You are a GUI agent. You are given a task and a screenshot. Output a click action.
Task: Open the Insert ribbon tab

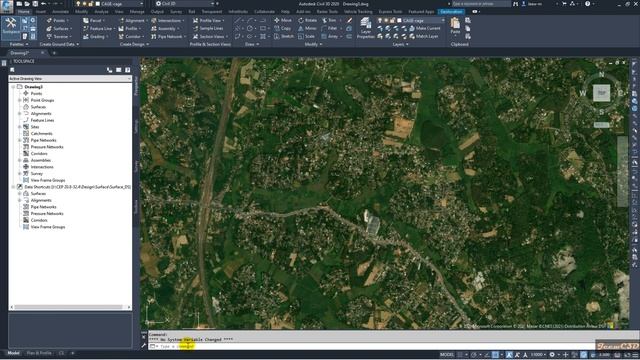[x=41, y=12]
